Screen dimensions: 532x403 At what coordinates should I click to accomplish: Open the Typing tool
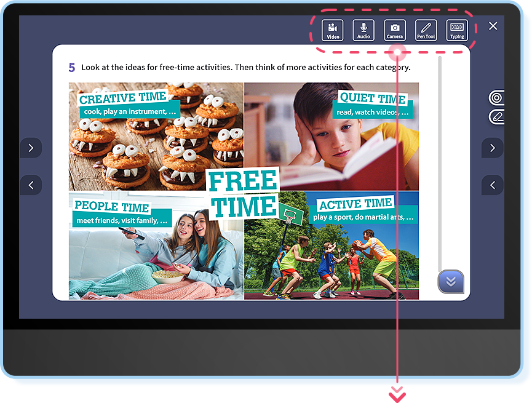456,30
